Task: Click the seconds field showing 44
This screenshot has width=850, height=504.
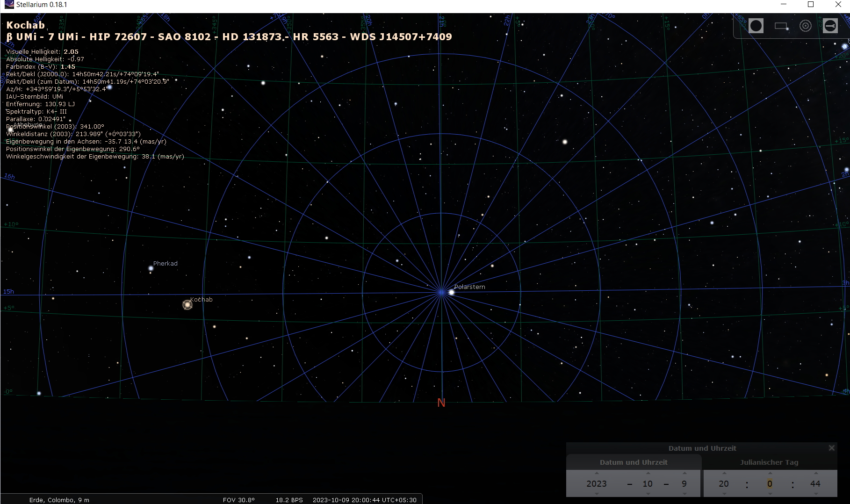Action: tap(815, 483)
